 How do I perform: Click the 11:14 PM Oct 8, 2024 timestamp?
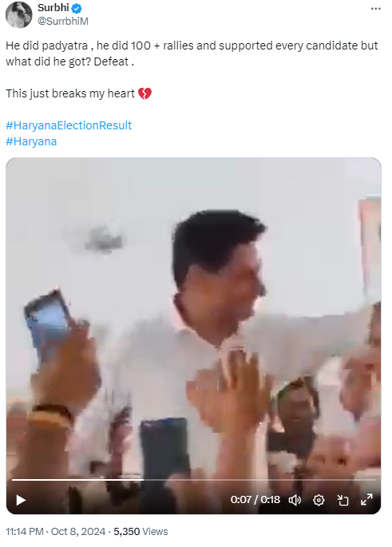coord(55,531)
